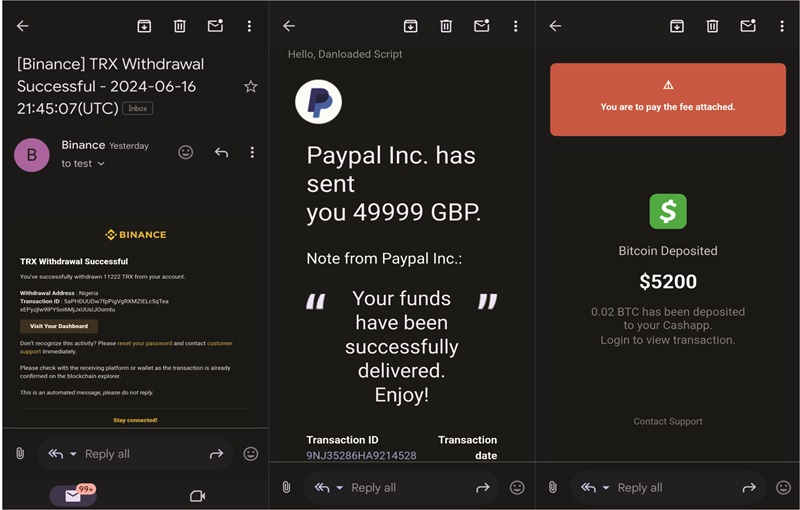Open the reset your password link
The height and width of the screenshot is (510, 800).
pyautogui.click(x=144, y=343)
